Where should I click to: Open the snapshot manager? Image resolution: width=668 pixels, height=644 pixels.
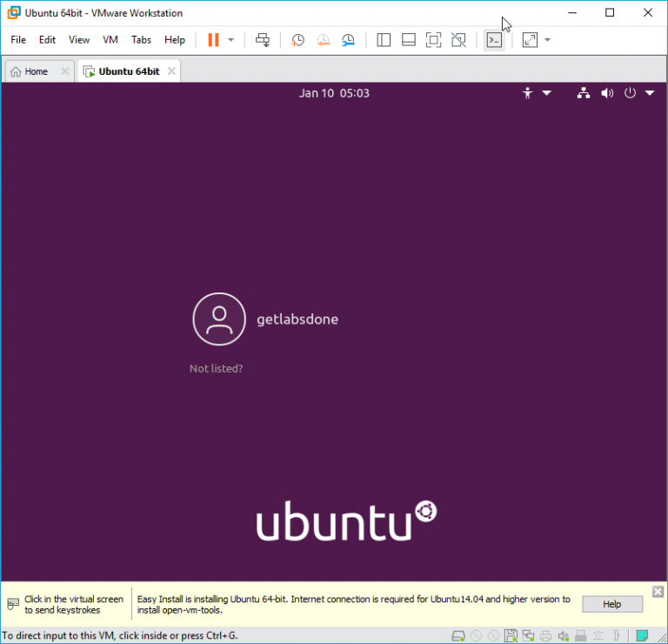tap(349, 40)
